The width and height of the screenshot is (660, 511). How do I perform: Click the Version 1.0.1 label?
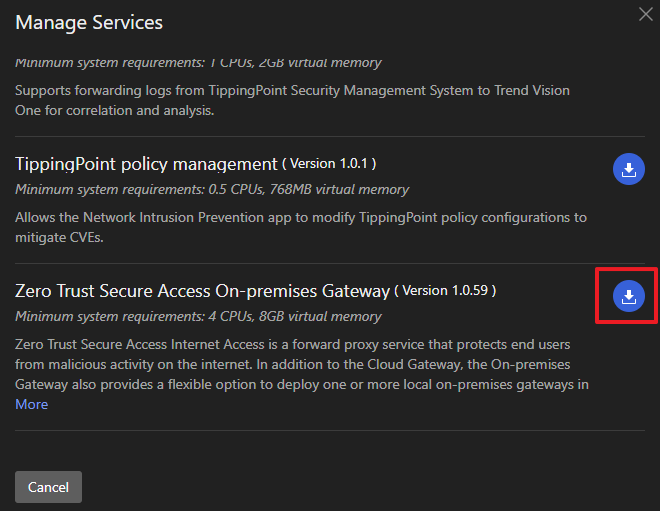[328, 163]
